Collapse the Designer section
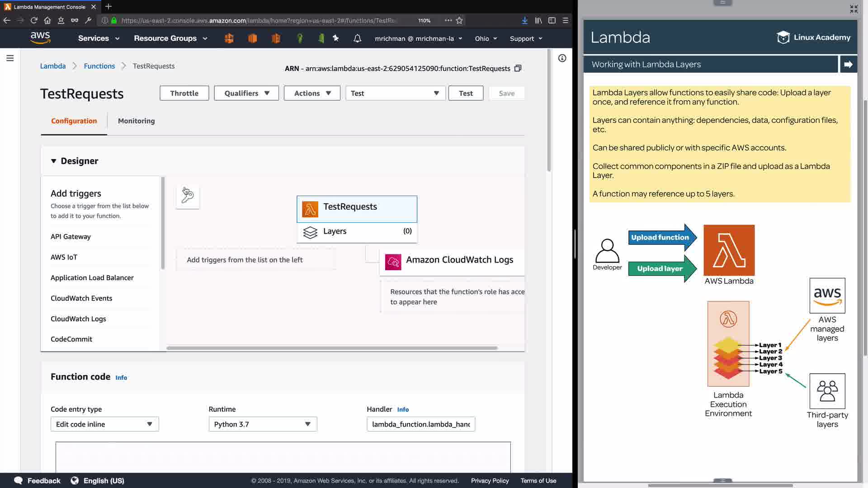The image size is (868, 488). (x=54, y=161)
